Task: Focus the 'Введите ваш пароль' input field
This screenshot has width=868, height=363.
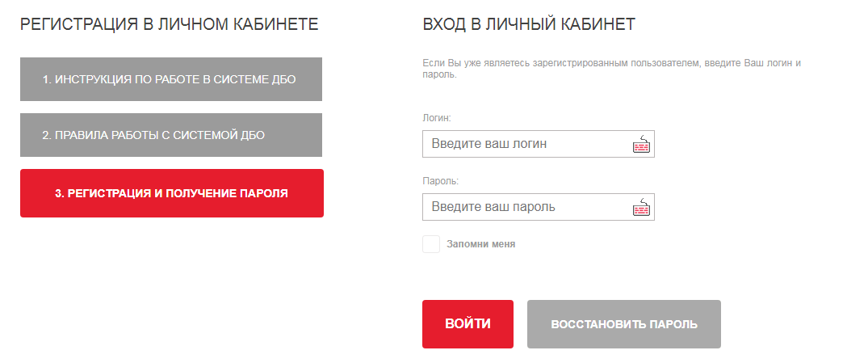Action: point(525,207)
